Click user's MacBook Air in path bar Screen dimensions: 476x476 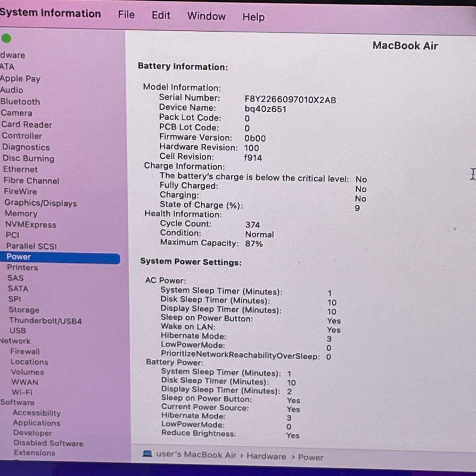[196, 455]
